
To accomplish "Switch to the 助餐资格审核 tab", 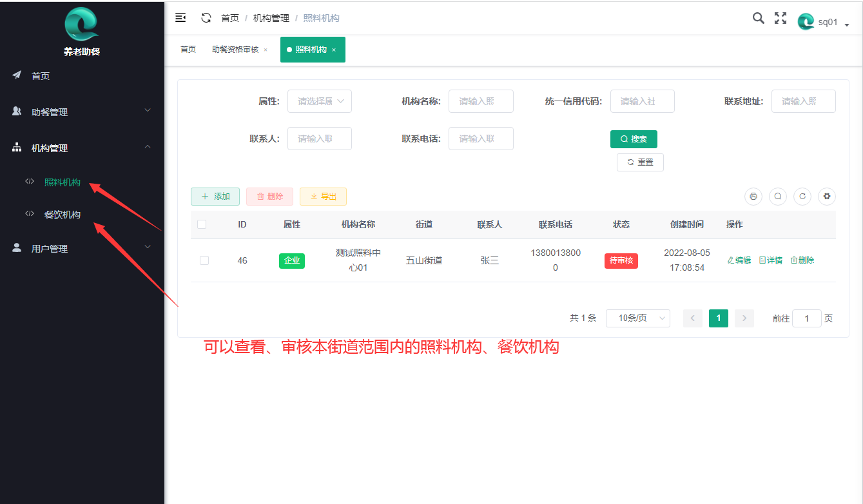I will 235,50.
